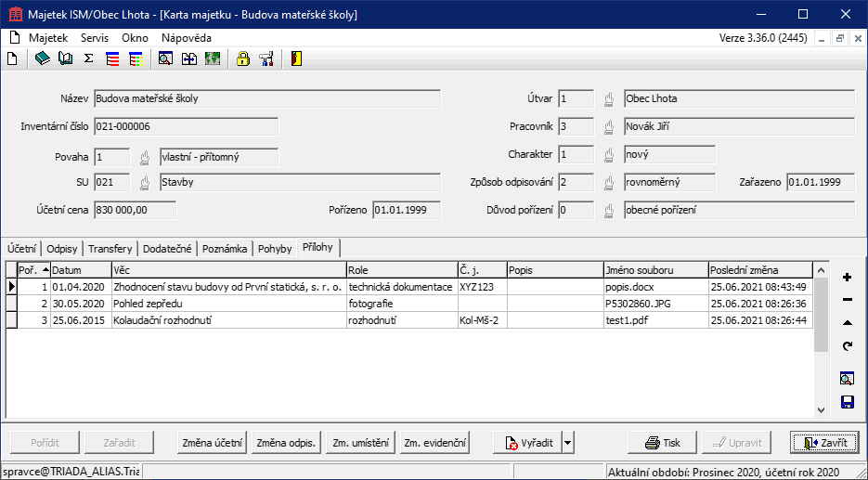868x480 pixels.
Task: Preview attachment with magnifier icon on right
Action: point(847,379)
